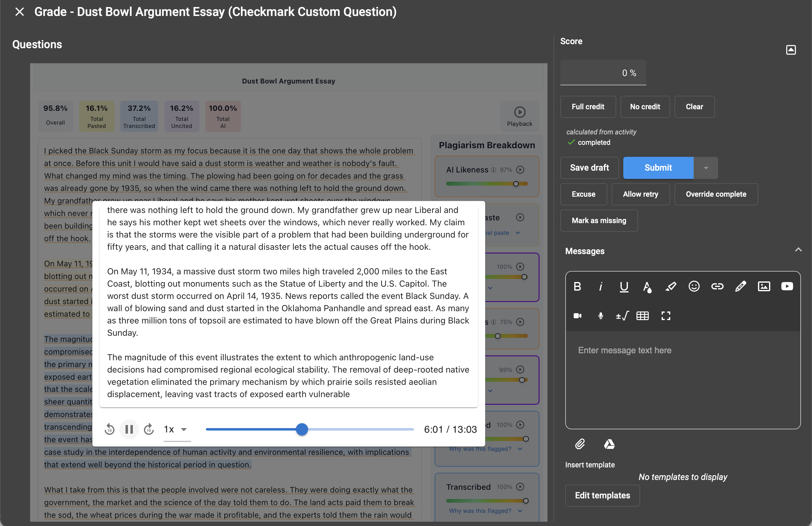This screenshot has width=812, height=526.
Task: Rewind playback 10 seconds
Action: coord(110,429)
